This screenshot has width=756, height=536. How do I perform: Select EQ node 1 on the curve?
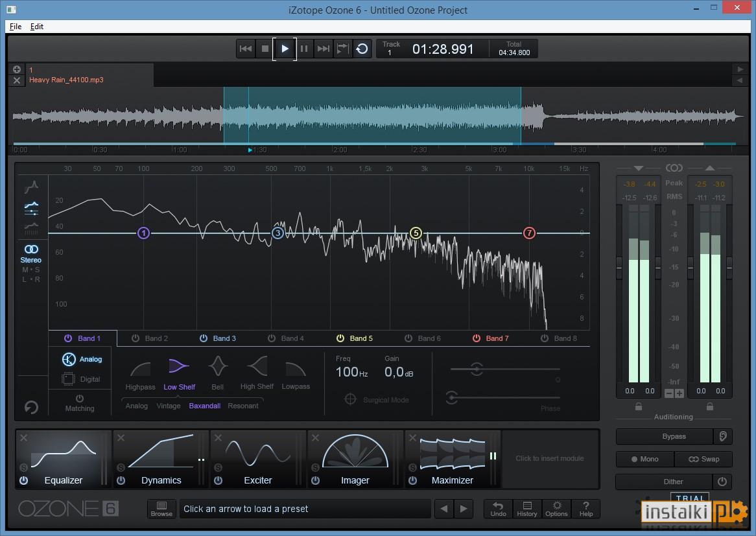[143, 233]
